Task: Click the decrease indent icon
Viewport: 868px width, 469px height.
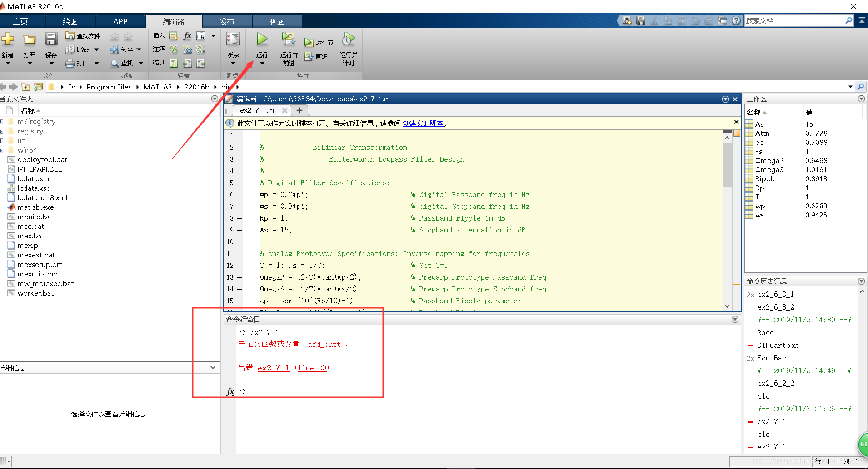Action: point(201,63)
